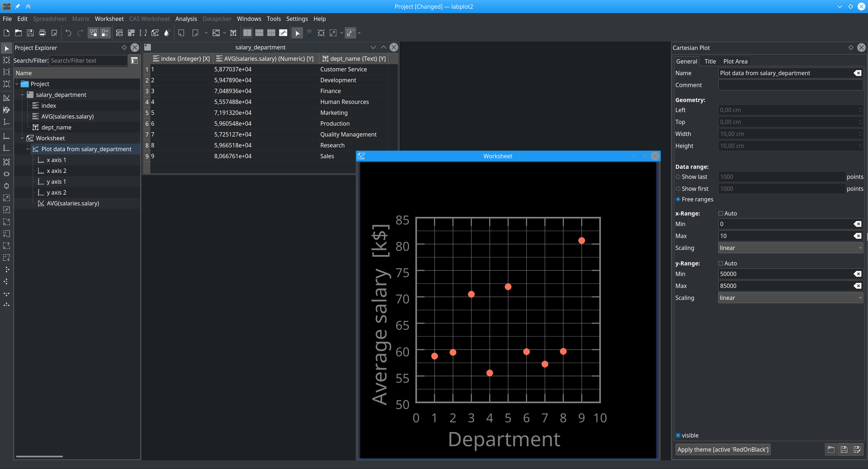Open the x-Range Scaling dropdown
This screenshot has width=868, height=469.
click(x=790, y=248)
